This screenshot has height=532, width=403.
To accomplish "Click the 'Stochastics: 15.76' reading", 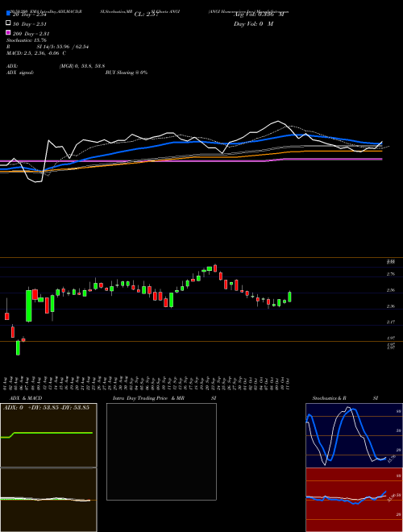I will (26, 40).
